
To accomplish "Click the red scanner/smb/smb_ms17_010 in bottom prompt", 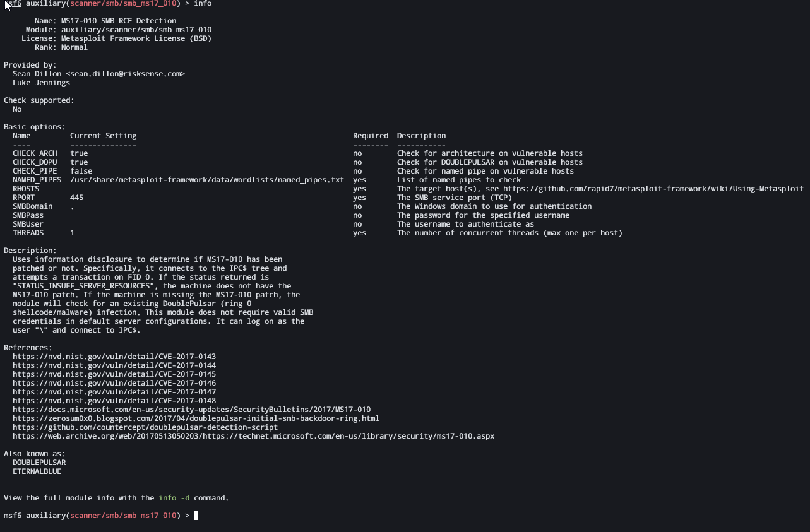I will [x=123, y=516].
